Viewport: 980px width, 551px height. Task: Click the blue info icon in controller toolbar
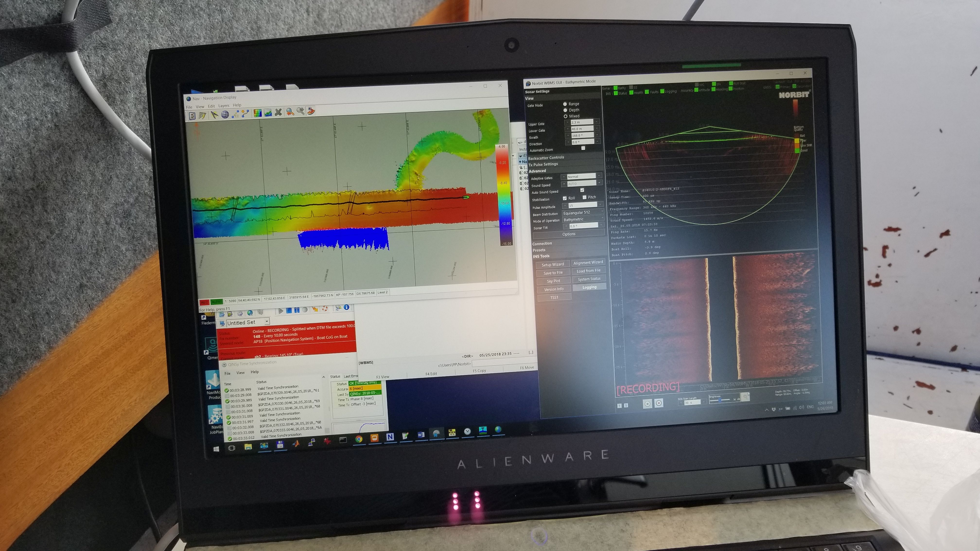click(x=346, y=307)
